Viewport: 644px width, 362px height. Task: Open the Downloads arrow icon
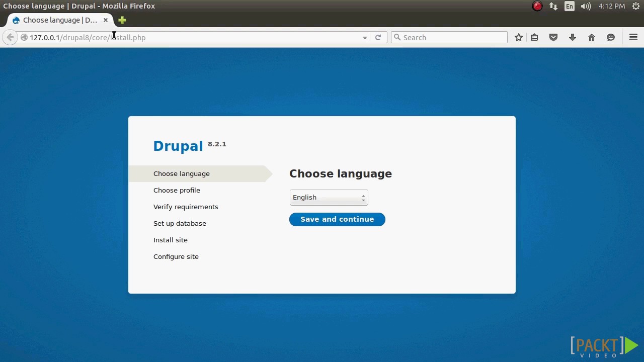pos(573,37)
